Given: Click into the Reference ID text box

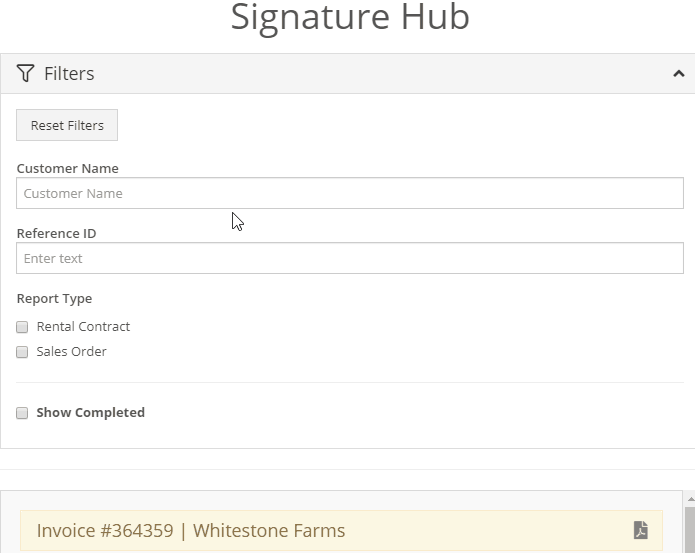Looking at the screenshot, I should coord(350,258).
